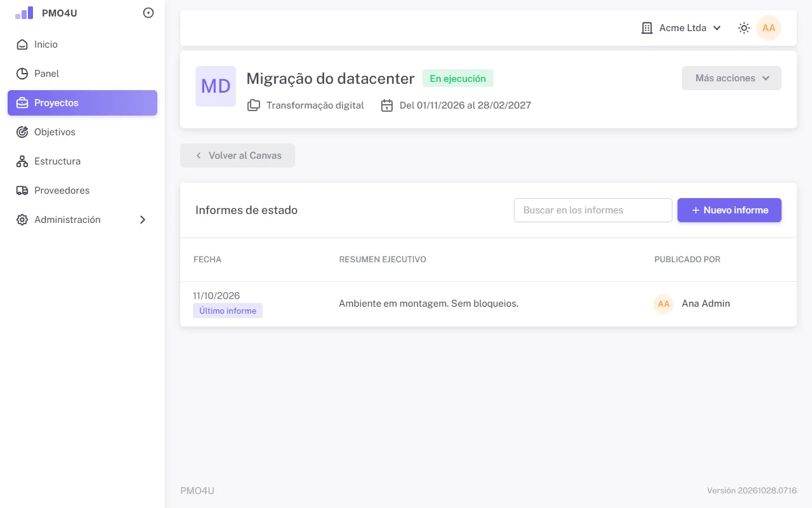
Task: Go to the Panel dashboard
Action: [82, 74]
